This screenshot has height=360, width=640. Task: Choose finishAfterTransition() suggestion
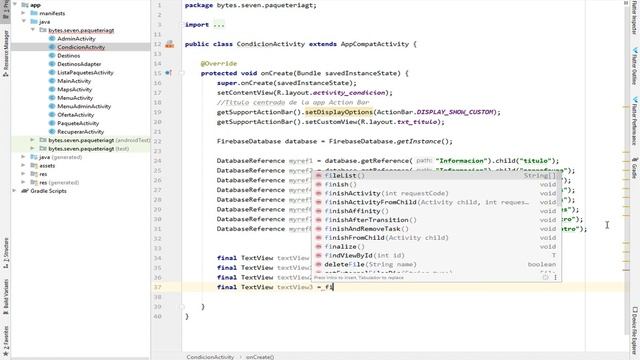pos(436,220)
